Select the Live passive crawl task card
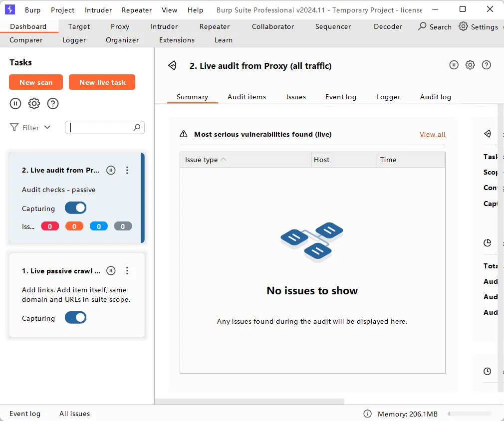 tap(77, 295)
